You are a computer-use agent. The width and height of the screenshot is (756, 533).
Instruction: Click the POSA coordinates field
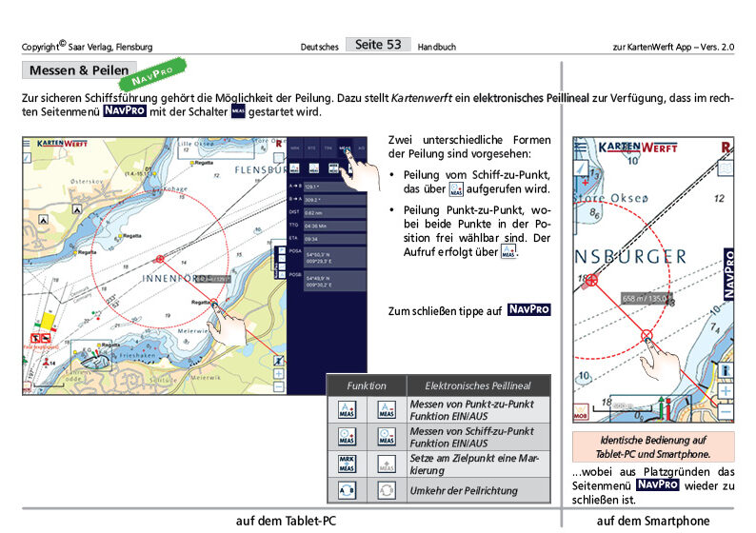pyautogui.click(x=334, y=258)
